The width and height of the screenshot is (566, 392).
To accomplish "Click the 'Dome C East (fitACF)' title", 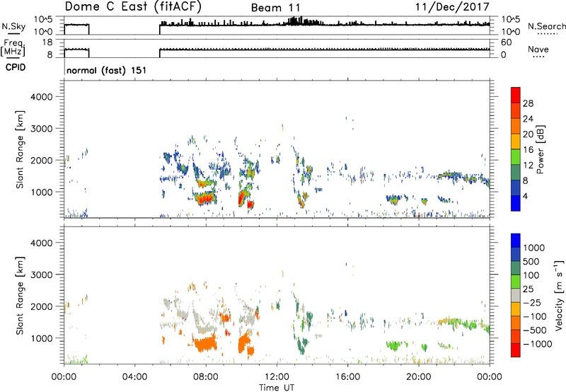I will click(133, 6).
